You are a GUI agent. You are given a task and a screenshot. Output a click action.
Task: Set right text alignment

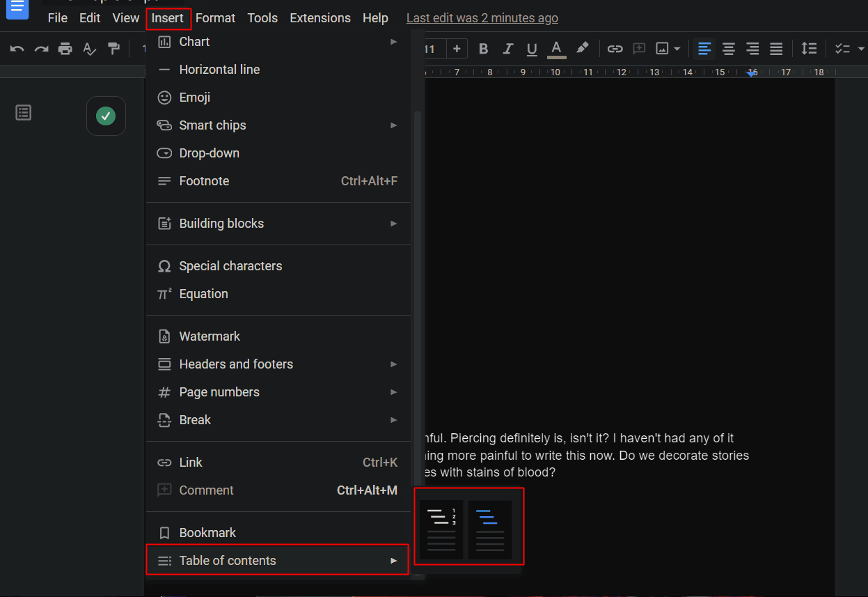(752, 49)
